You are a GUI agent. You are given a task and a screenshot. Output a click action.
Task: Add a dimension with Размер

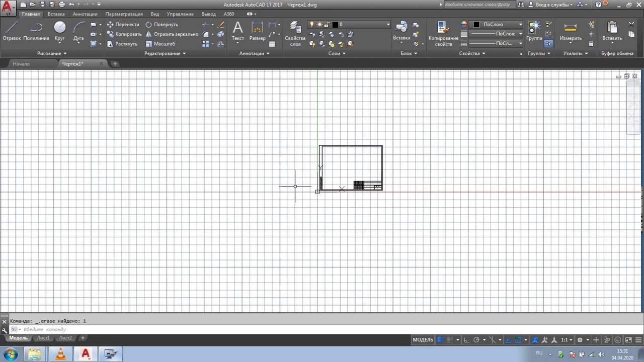tap(257, 32)
